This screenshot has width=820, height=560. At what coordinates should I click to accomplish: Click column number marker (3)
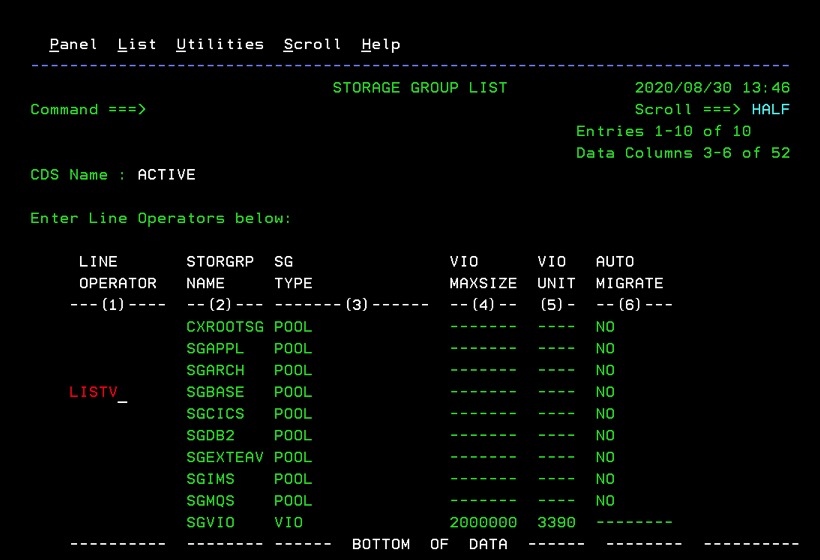(x=357, y=305)
